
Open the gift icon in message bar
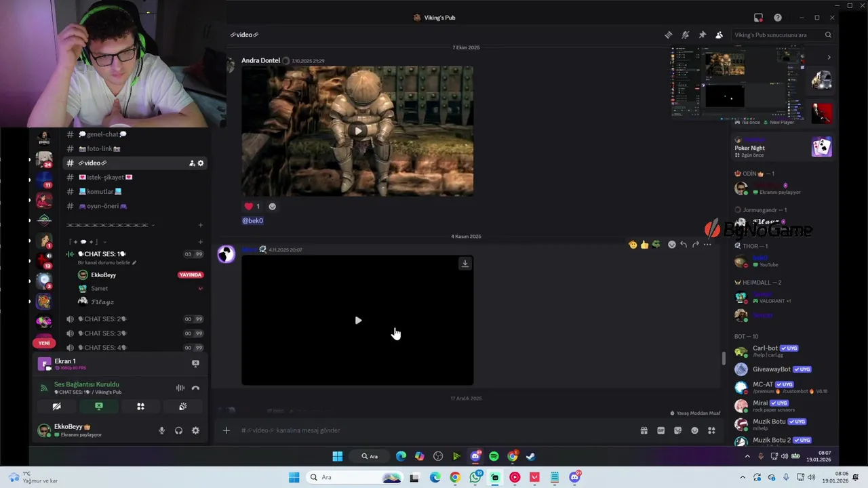pyautogui.click(x=644, y=430)
